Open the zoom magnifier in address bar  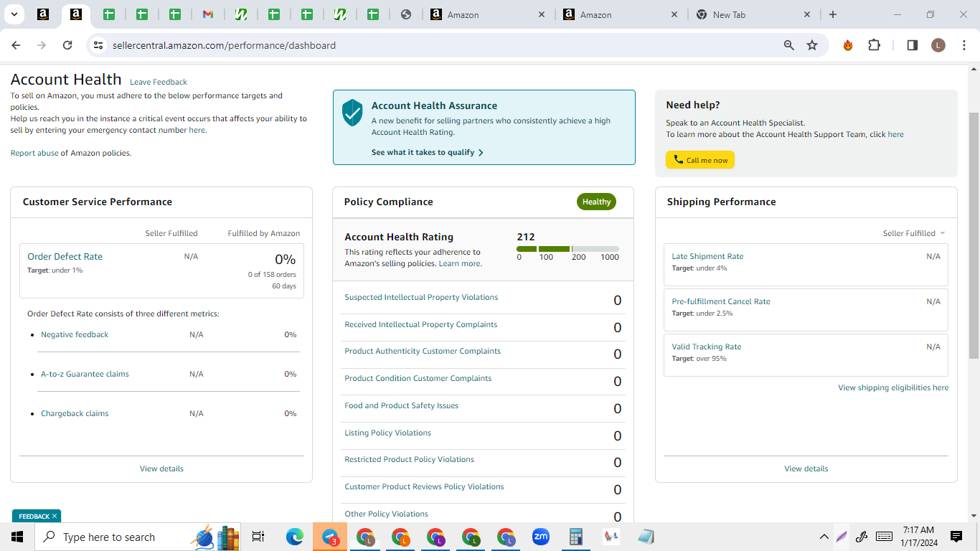[x=789, y=45]
